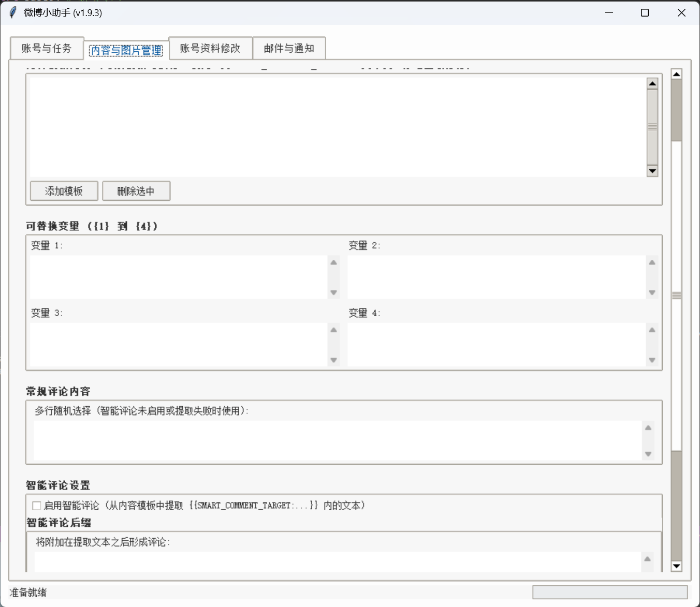The image size is (700, 607).
Task: Click the 准备就绪 status text
Action: tap(28, 593)
